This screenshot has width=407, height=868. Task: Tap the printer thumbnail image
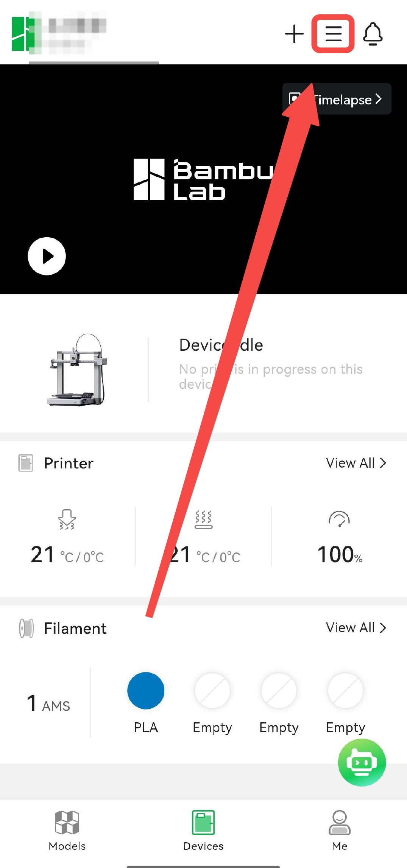[x=77, y=369]
